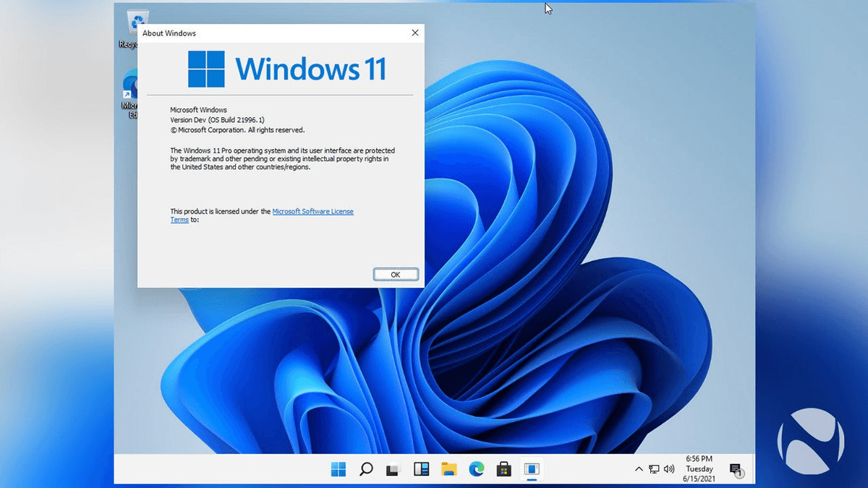Expand hidden icons in the system tray
The width and height of the screenshot is (868, 488).
(639, 468)
